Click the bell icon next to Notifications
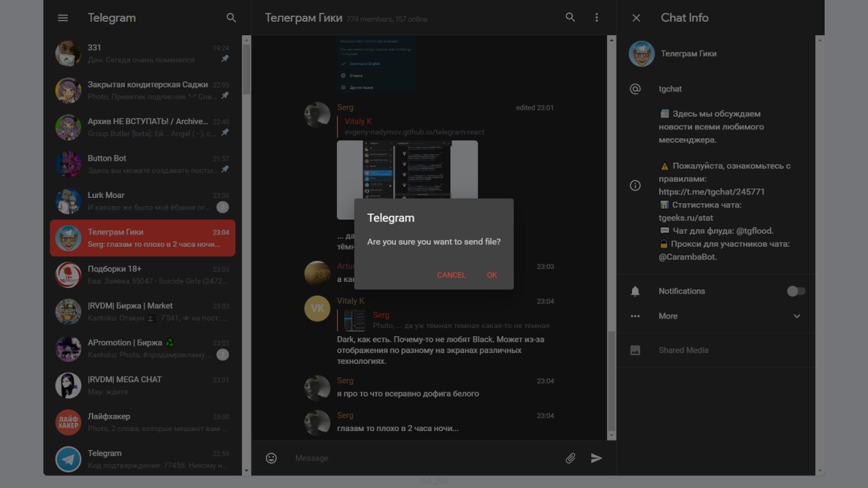This screenshot has height=488, width=868. (x=635, y=291)
